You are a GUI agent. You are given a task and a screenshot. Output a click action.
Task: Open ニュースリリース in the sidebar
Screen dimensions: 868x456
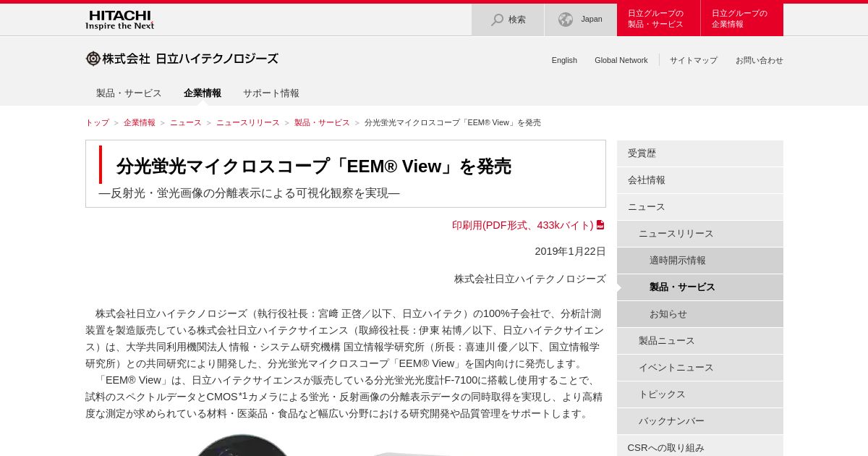(x=700, y=234)
